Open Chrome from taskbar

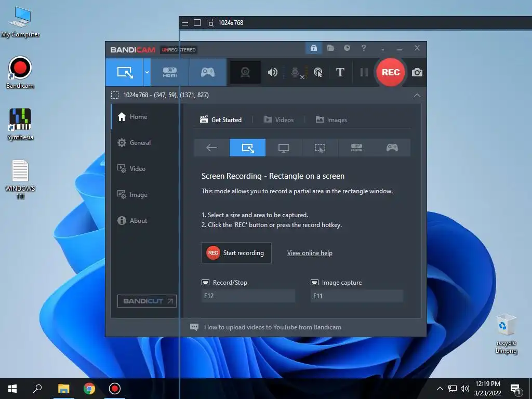[89, 389]
